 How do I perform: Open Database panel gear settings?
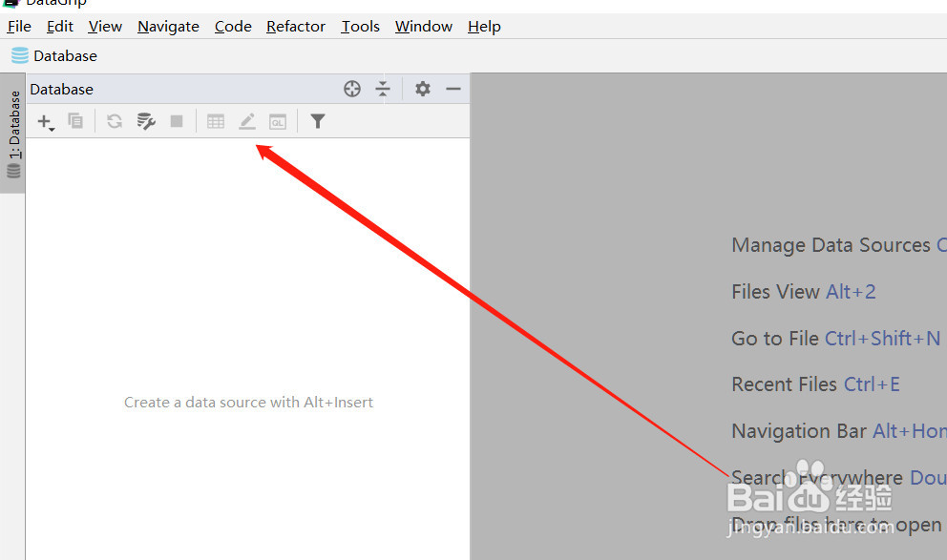pyautogui.click(x=423, y=90)
